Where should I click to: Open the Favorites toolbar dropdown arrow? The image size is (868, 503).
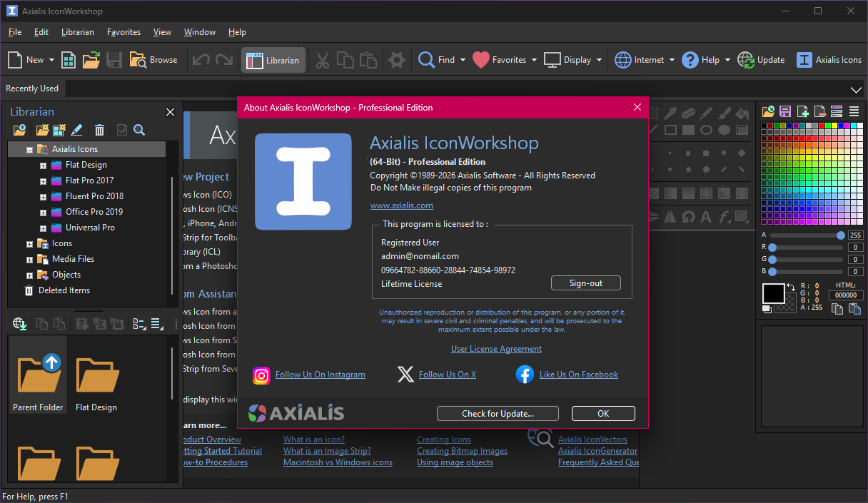(x=534, y=60)
